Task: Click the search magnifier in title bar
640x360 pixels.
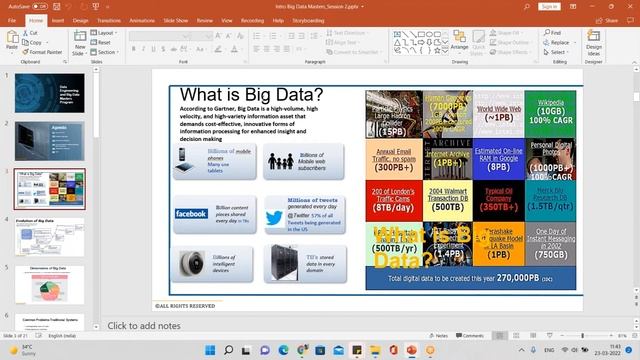Action: (x=527, y=7)
